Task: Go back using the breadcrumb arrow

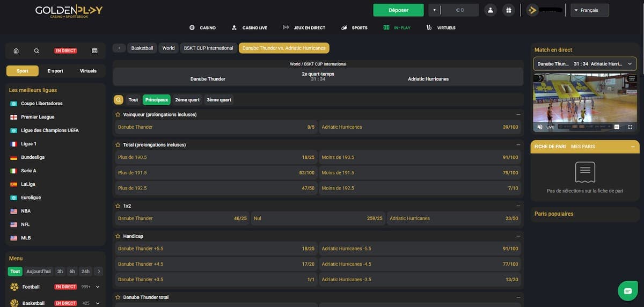Action: click(119, 48)
